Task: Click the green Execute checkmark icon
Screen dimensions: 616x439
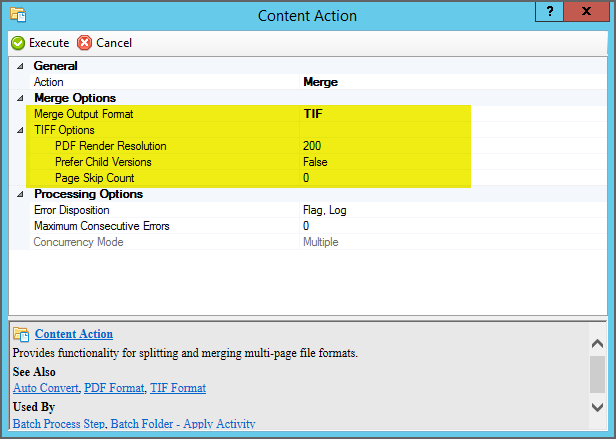Action: (18, 43)
